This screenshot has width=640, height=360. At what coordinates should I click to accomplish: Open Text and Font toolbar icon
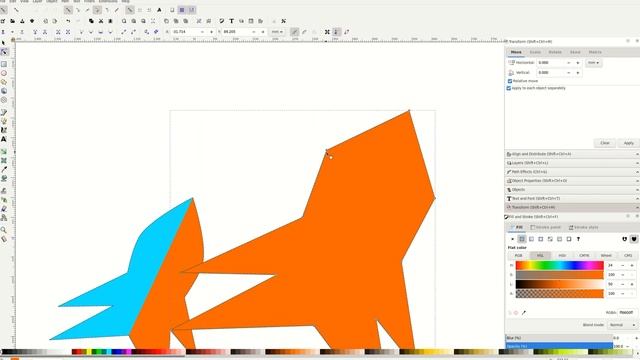tap(231, 21)
